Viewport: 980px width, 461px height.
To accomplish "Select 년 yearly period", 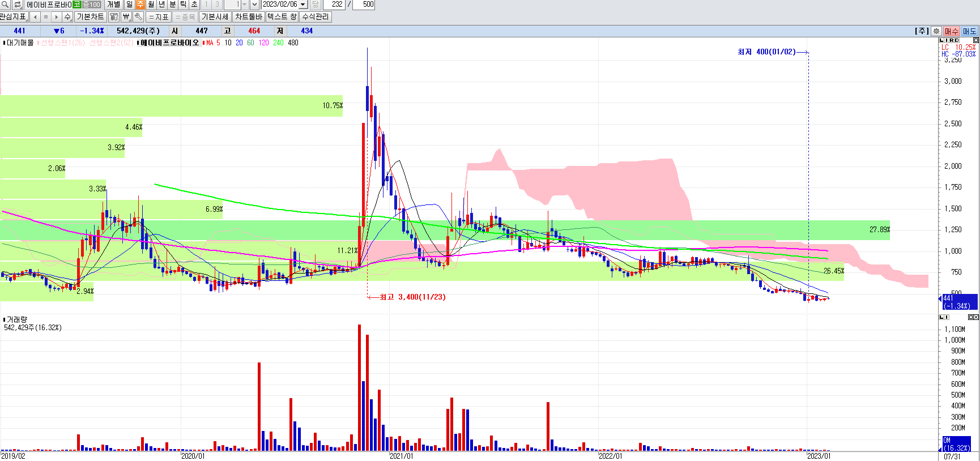I will [161, 5].
